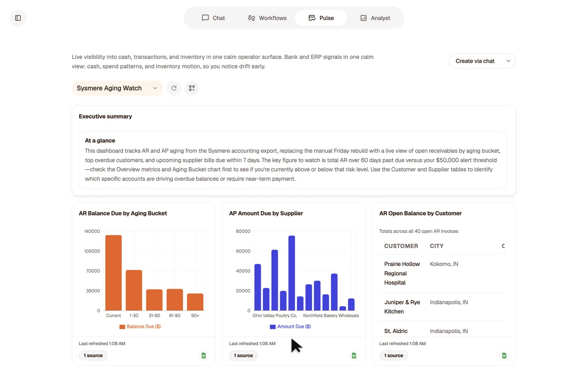This screenshot has width=588, height=368.
Task: Click 1 source in AR Open Balance by Customer card
Action: click(393, 355)
